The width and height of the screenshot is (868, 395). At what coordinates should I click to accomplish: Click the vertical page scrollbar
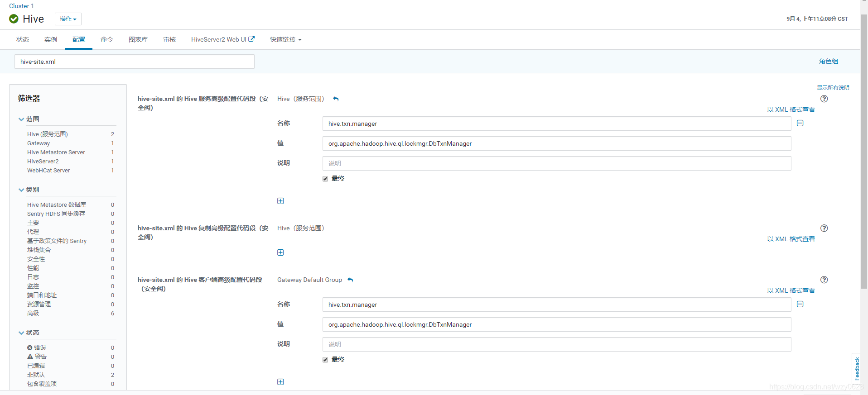(864, 152)
